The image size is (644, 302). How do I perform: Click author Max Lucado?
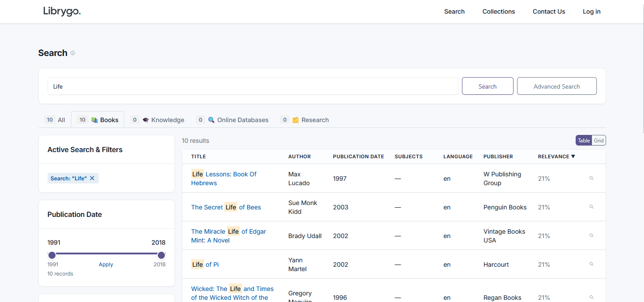tap(299, 179)
